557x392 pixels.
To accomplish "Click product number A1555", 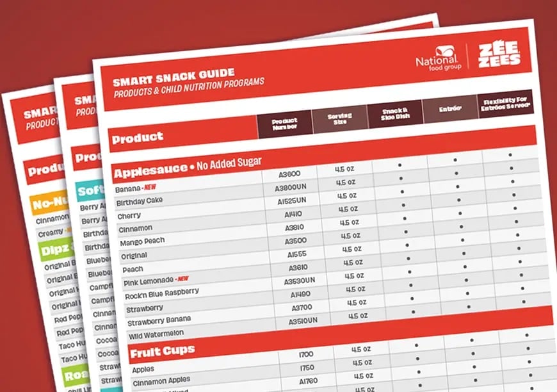I will click(296, 254).
